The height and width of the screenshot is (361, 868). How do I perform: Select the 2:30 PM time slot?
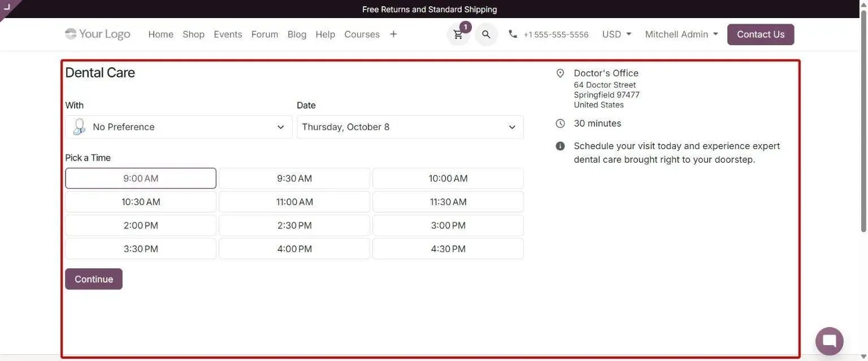294,225
